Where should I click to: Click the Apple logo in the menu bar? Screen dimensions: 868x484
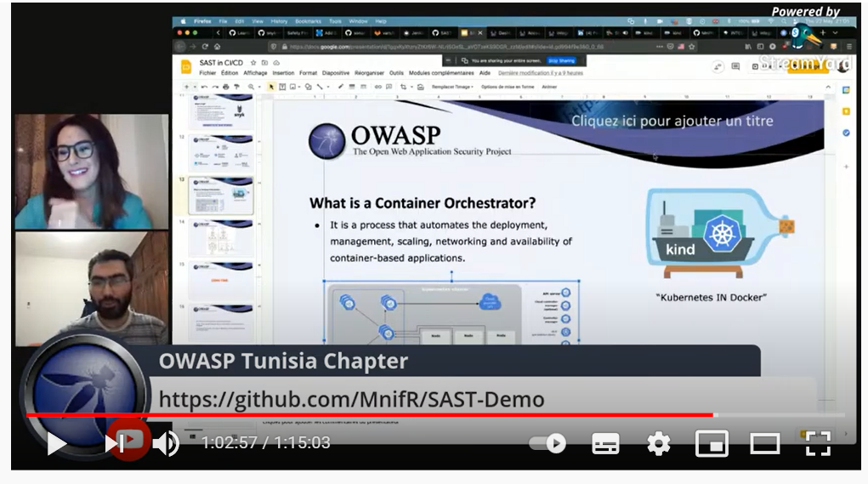coord(182,21)
